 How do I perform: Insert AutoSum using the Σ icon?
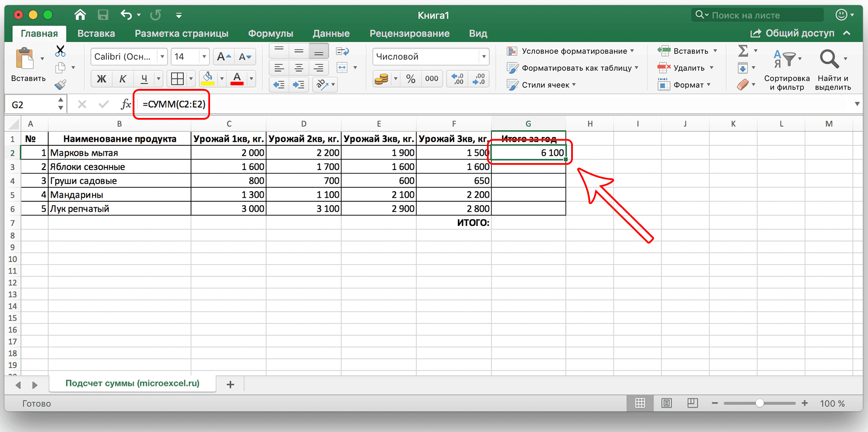point(743,50)
